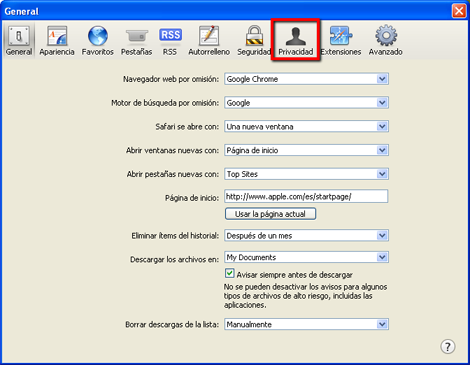
Task: Click the General window title text
Action: [x=21, y=11]
